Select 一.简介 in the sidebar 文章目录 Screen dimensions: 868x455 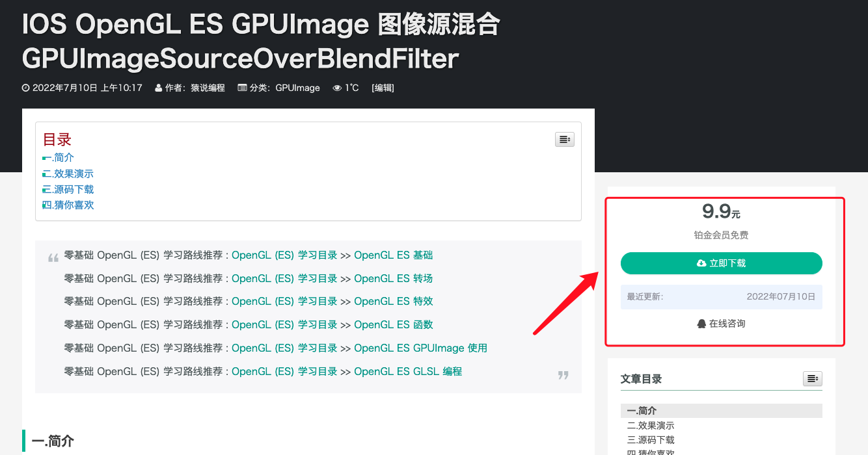[x=642, y=410]
